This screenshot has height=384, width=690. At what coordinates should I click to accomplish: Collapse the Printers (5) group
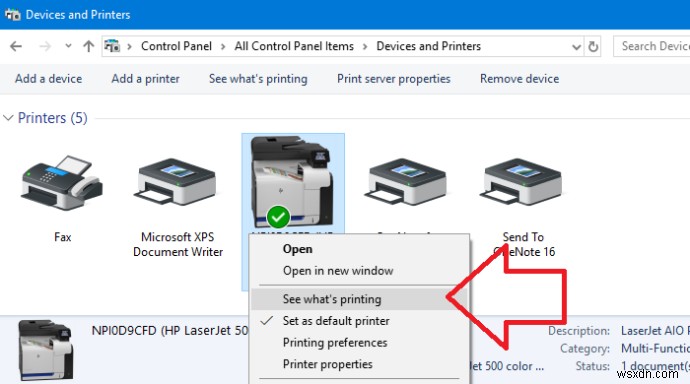pyautogui.click(x=8, y=118)
